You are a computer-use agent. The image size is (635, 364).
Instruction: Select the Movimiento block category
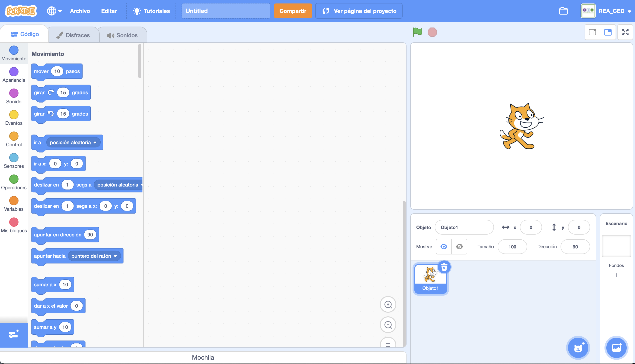click(x=14, y=53)
